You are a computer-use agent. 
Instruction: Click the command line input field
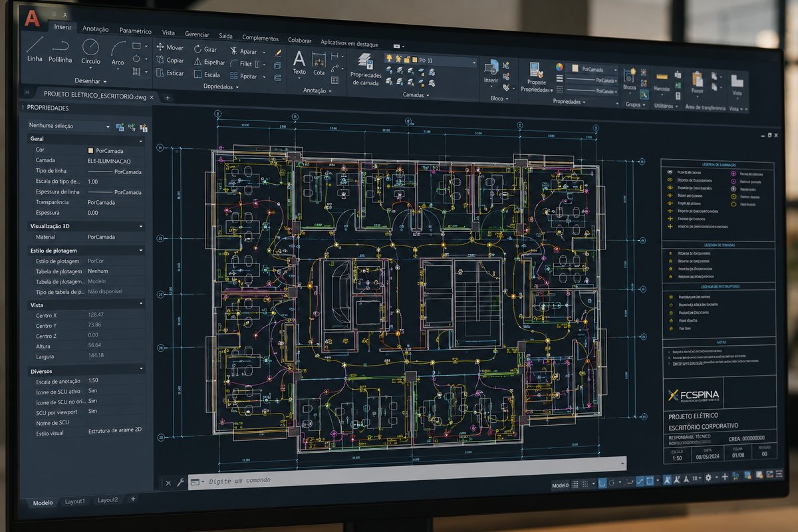tap(406, 473)
